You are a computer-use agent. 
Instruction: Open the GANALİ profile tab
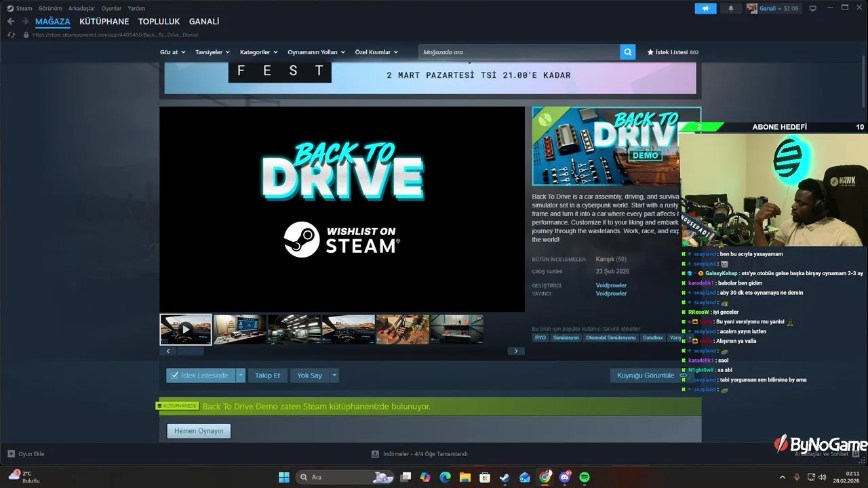(204, 22)
